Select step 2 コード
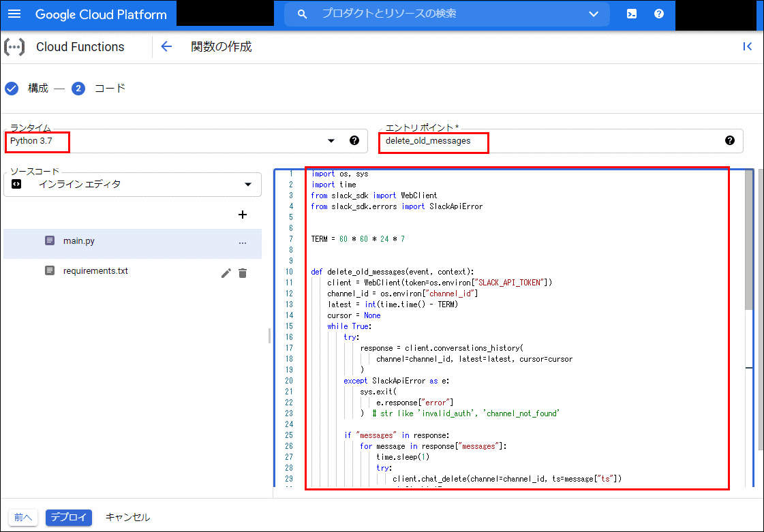The height and width of the screenshot is (532, 764). pos(98,88)
